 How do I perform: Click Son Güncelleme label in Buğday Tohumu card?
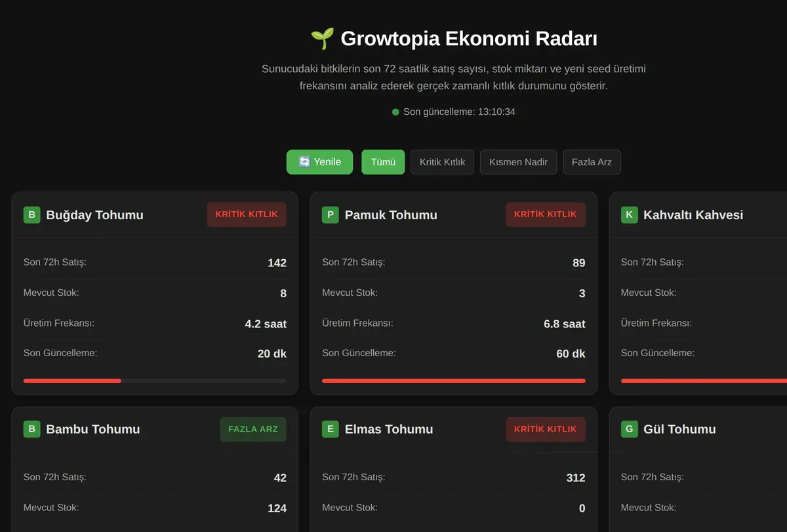point(60,353)
